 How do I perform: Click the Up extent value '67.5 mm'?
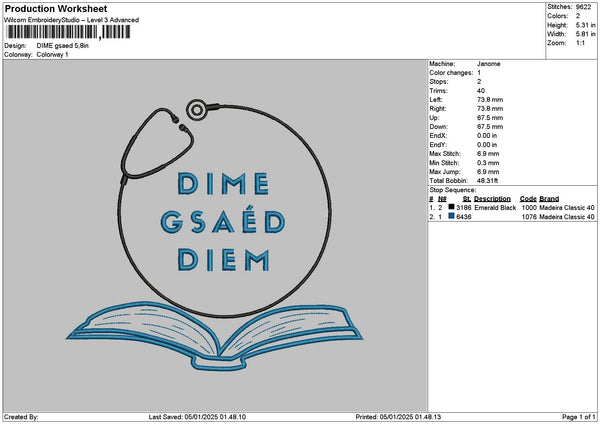pyautogui.click(x=490, y=118)
